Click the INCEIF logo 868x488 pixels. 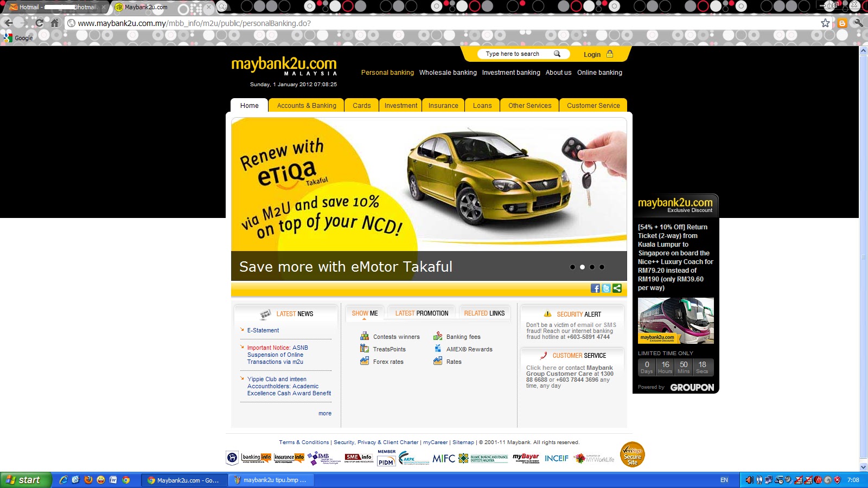(x=557, y=459)
